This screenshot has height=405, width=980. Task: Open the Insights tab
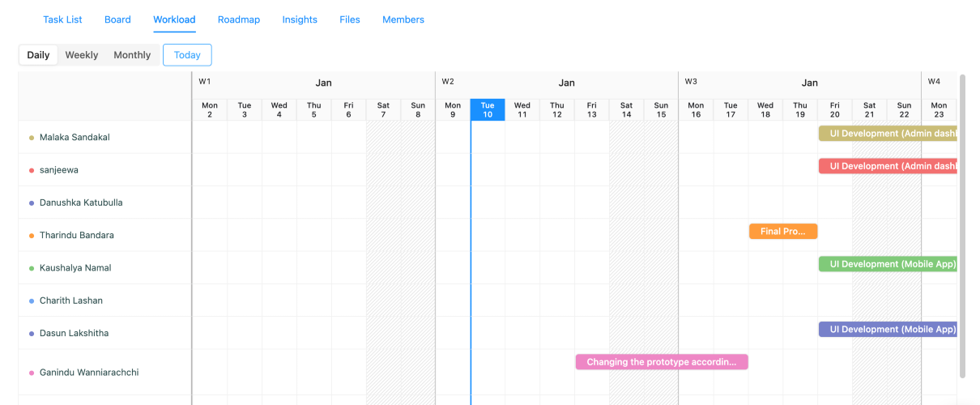(x=300, y=19)
